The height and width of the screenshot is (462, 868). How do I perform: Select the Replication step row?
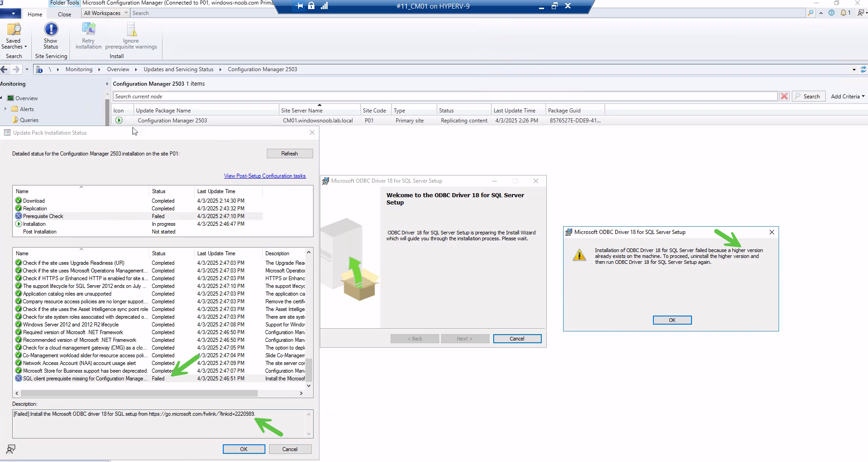tap(138, 209)
